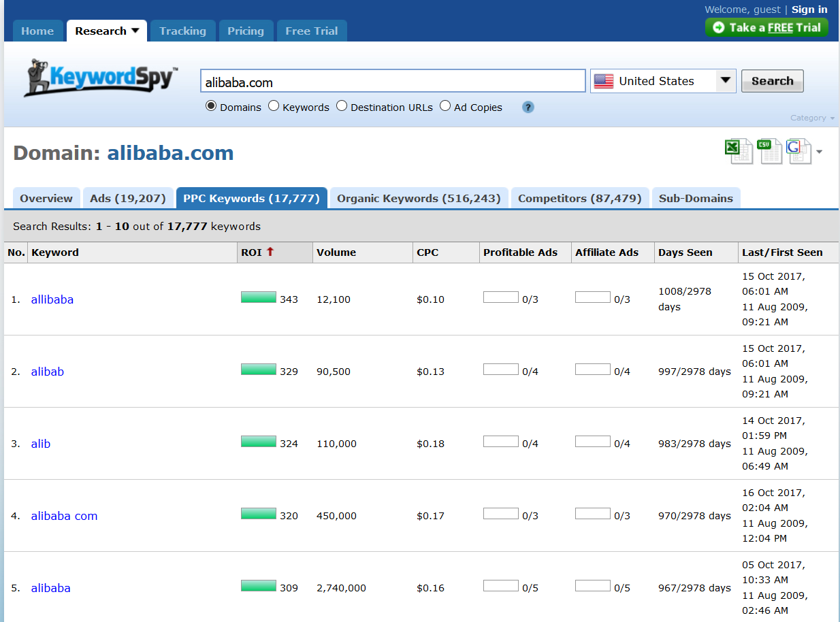Select the Destination URLs radio option
The width and height of the screenshot is (840, 622).
tap(342, 106)
